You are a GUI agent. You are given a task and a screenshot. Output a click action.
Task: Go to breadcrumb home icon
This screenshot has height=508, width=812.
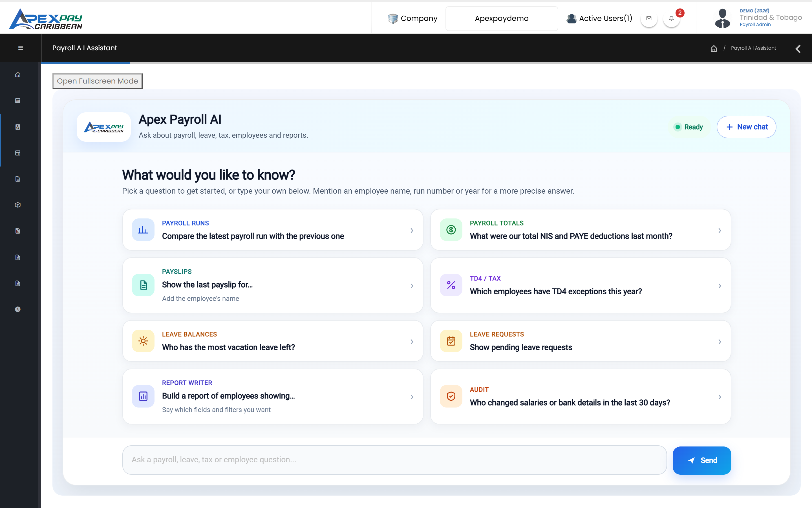point(714,48)
